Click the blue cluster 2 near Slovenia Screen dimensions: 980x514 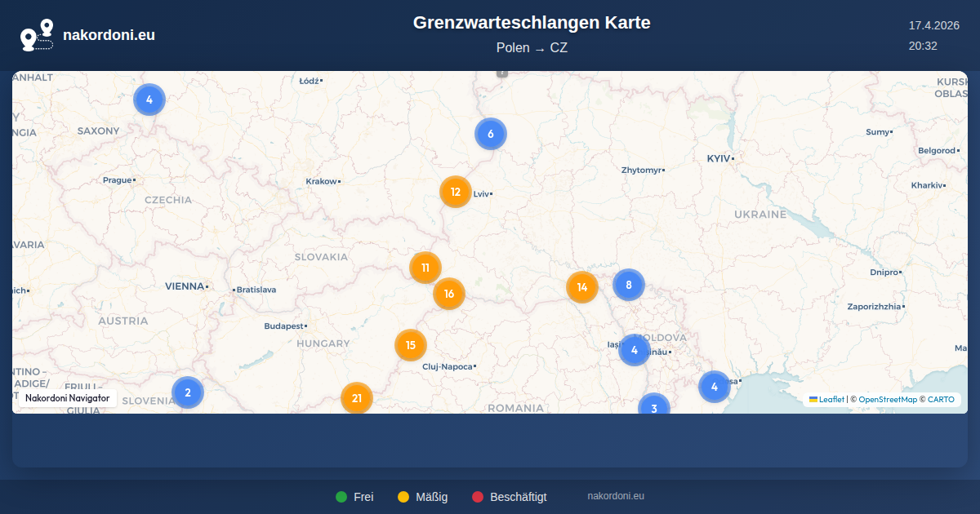[188, 392]
